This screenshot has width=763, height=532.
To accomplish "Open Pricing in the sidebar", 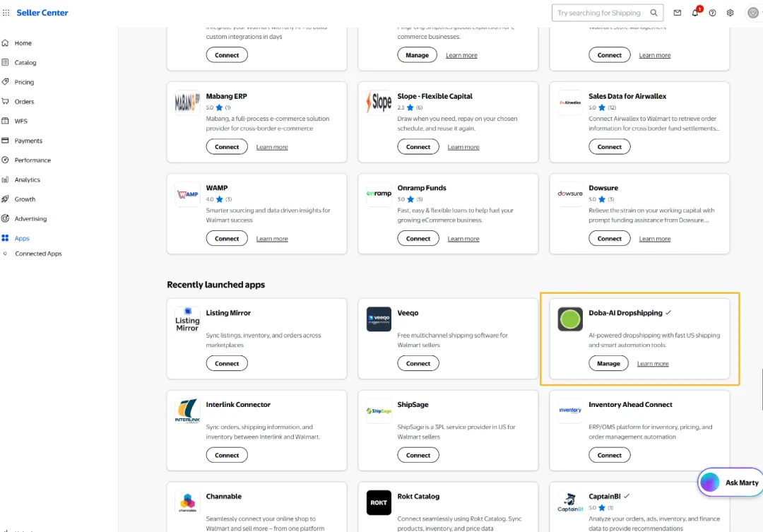I will point(24,82).
